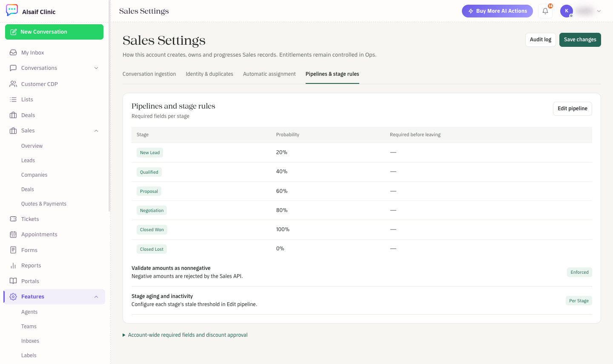Click the compose icon in New Conversation
Screen dimensions: 613x364
(x=14, y=32)
